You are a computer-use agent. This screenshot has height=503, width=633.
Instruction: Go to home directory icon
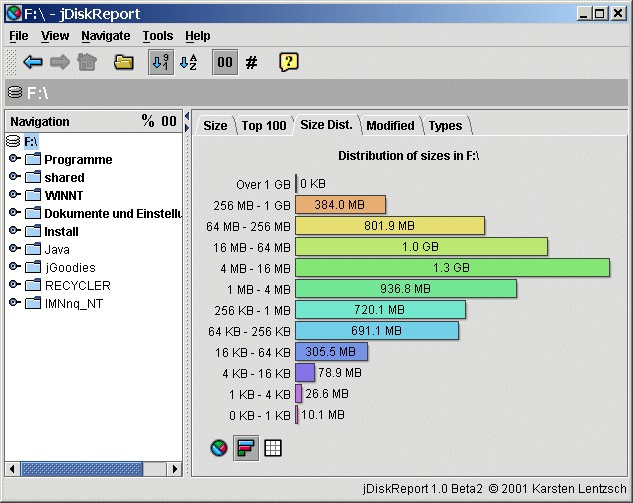(x=87, y=63)
